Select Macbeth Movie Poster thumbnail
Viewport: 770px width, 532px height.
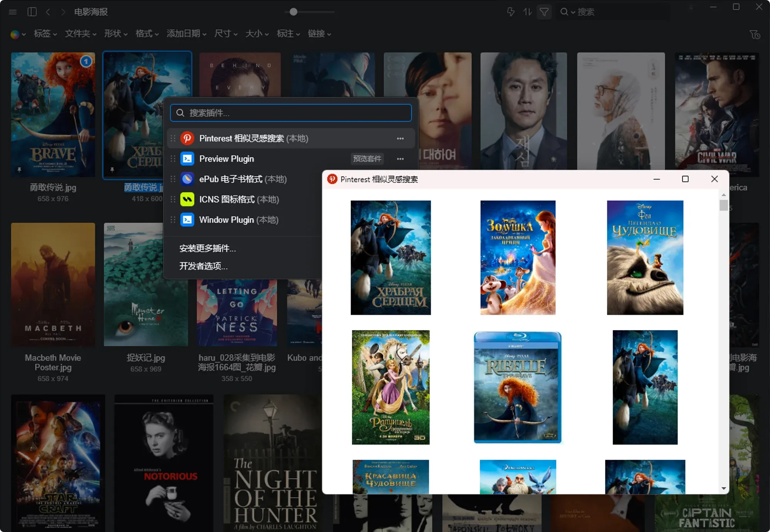pos(53,285)
